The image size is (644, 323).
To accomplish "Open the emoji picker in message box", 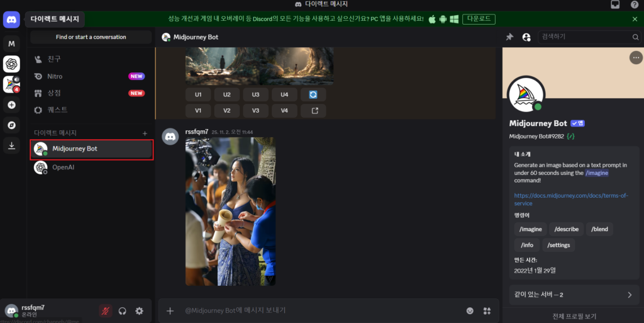I will coord(470,310).
